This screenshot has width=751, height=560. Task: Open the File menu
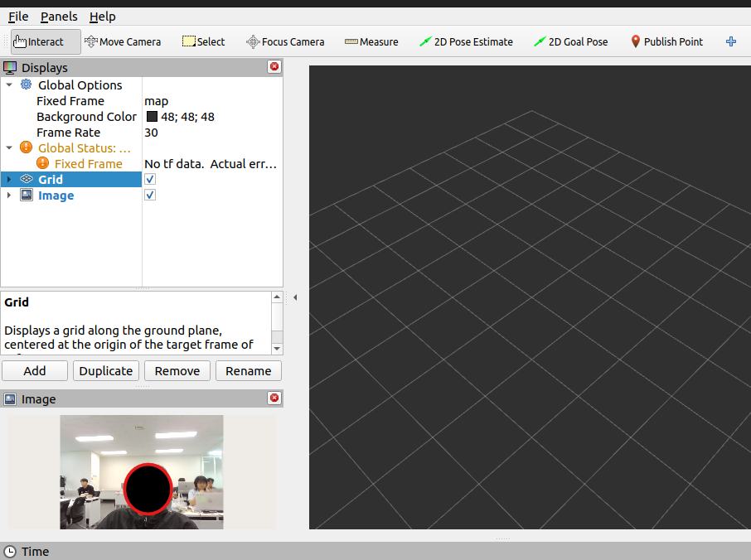click(18, 17)
